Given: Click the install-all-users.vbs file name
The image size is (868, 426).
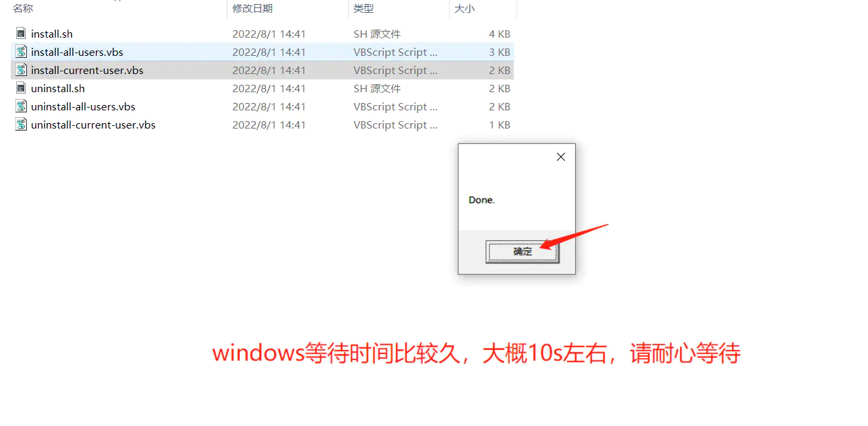Looking at the screenshot, I should pos(77,52).
